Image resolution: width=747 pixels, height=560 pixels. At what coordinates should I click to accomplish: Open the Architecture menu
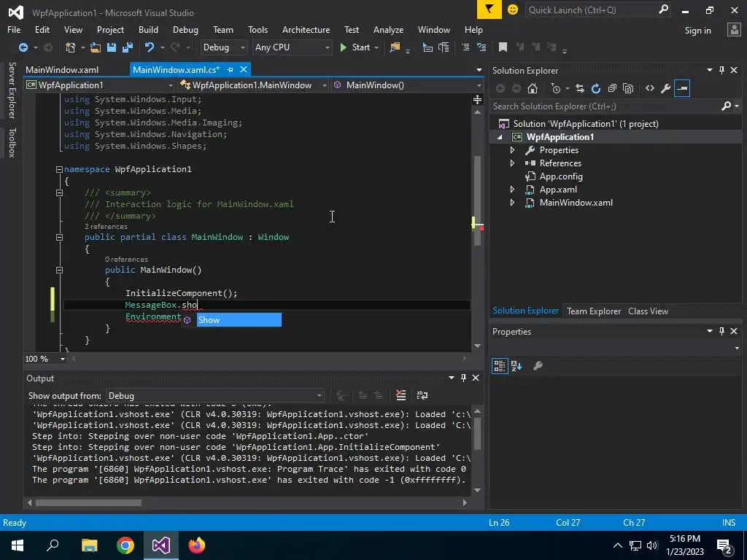tap(306, 29)
